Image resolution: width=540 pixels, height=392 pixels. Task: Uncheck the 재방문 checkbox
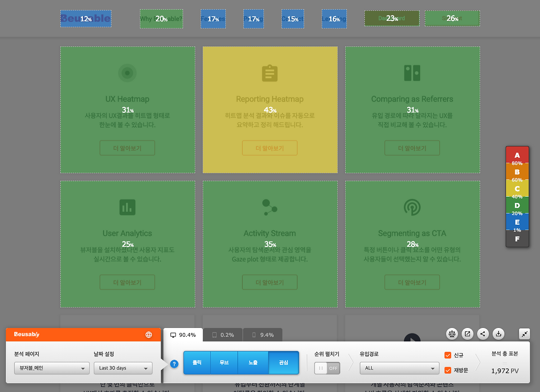448,370
